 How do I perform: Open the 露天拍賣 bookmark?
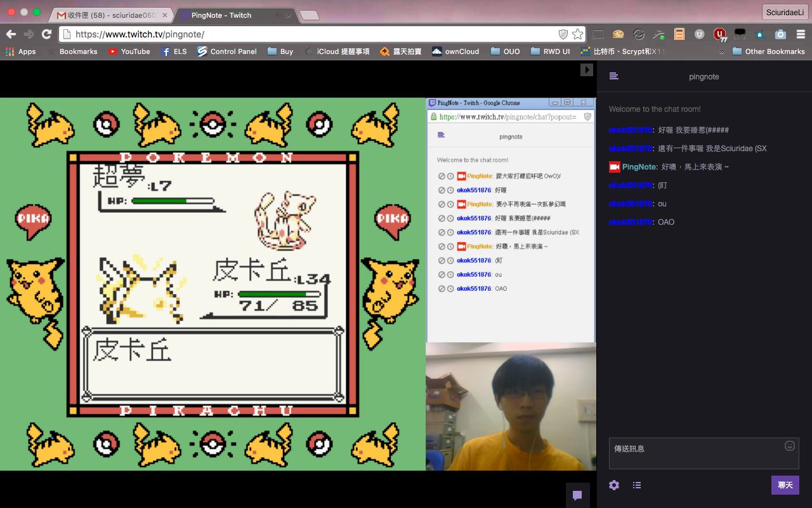400,51
